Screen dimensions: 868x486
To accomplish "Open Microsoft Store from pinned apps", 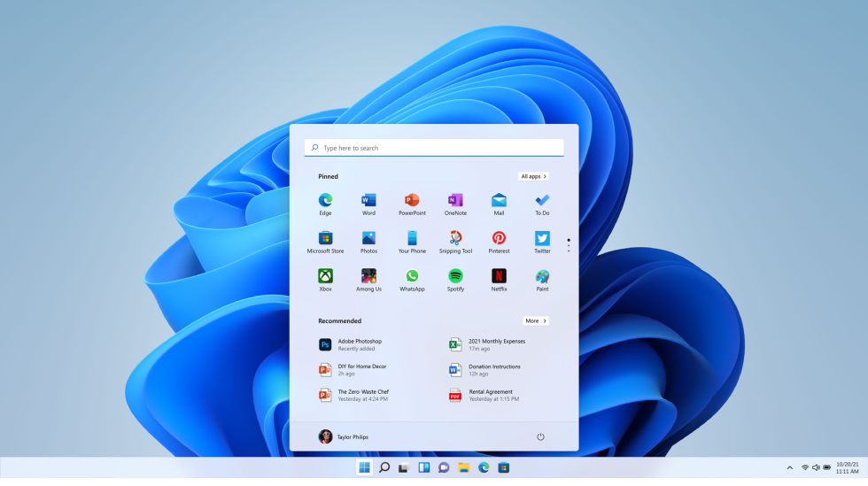I will tap(325, 239).
